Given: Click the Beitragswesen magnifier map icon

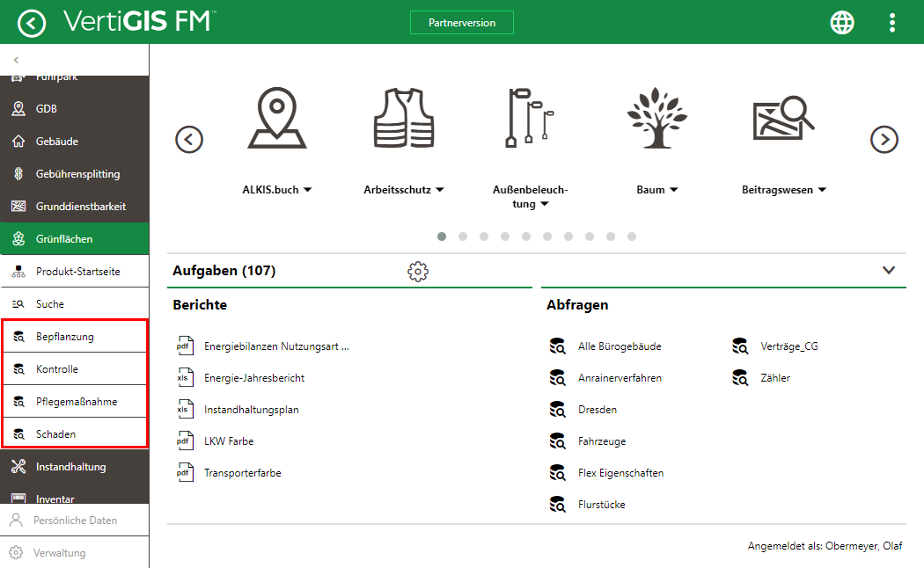Looking at the screenshot, I should [783, 119].
